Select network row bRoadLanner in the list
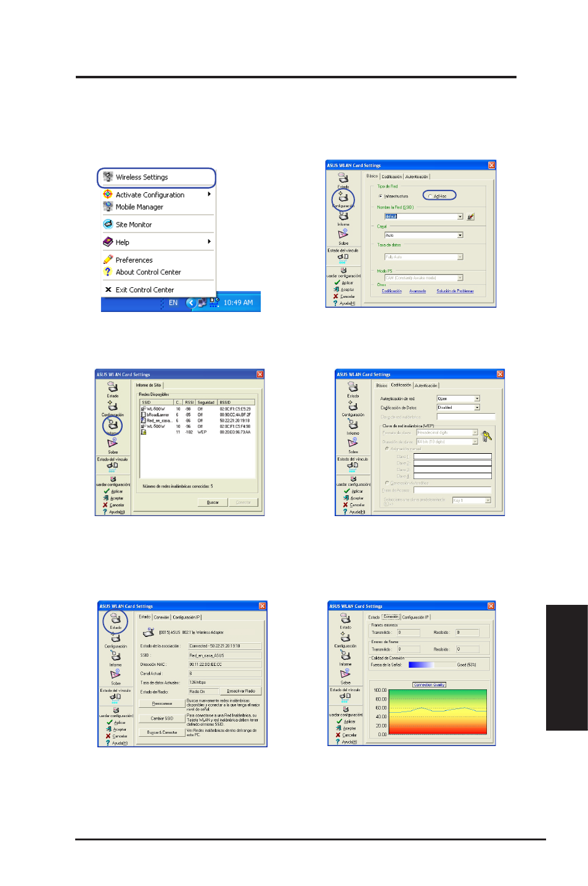The width and height of the screenshot is (588, 886). point(196,415)
